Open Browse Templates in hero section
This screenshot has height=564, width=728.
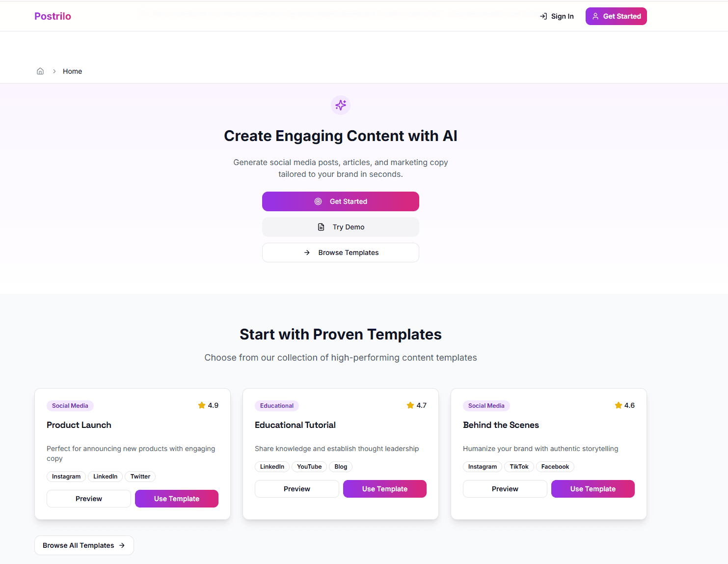tap(341, 253)
